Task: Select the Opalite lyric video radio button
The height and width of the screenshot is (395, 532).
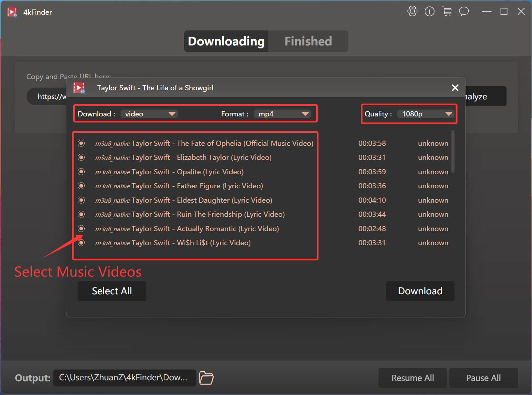Action: (81, 172)
